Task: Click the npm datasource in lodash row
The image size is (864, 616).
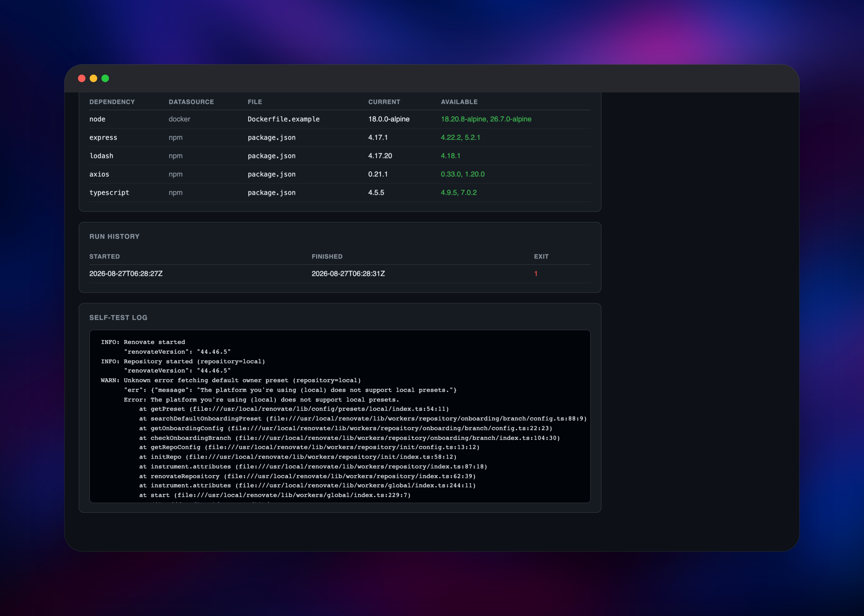Action: click(175, 156)
